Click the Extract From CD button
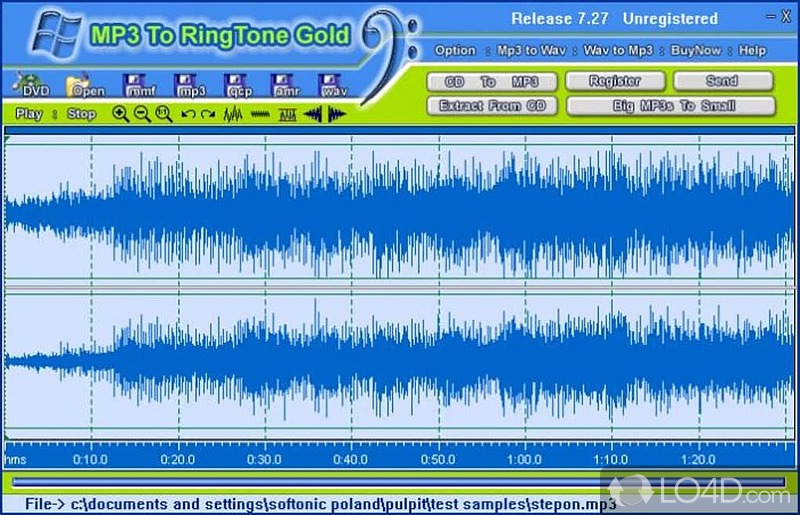Viewport: 800px width, 515px height. click(x=492, y=105)
